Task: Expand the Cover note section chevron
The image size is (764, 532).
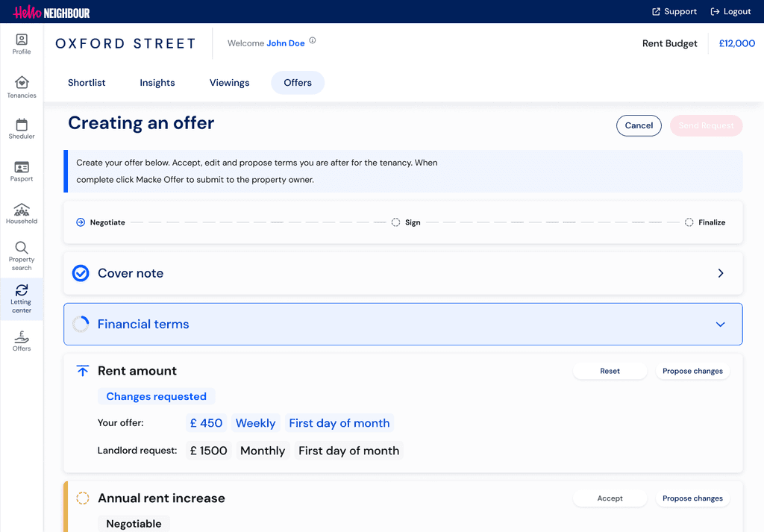Action: coord(721,273)
